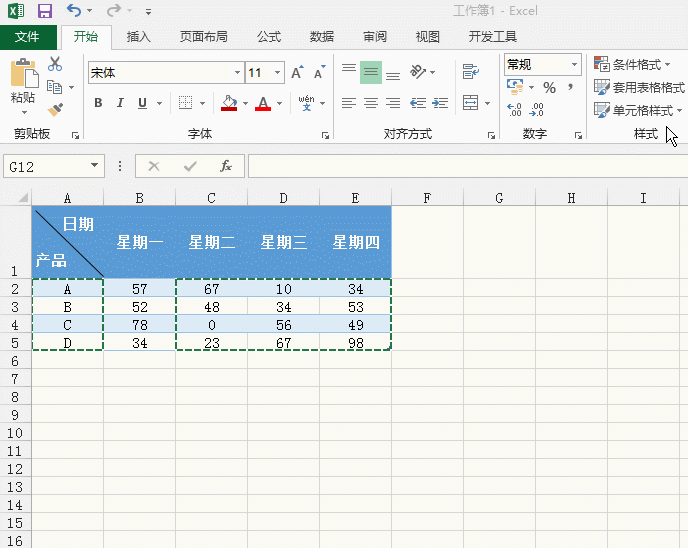Increase font size with large A icon
This screenshot has height=548, width=688.
point(297,72)
